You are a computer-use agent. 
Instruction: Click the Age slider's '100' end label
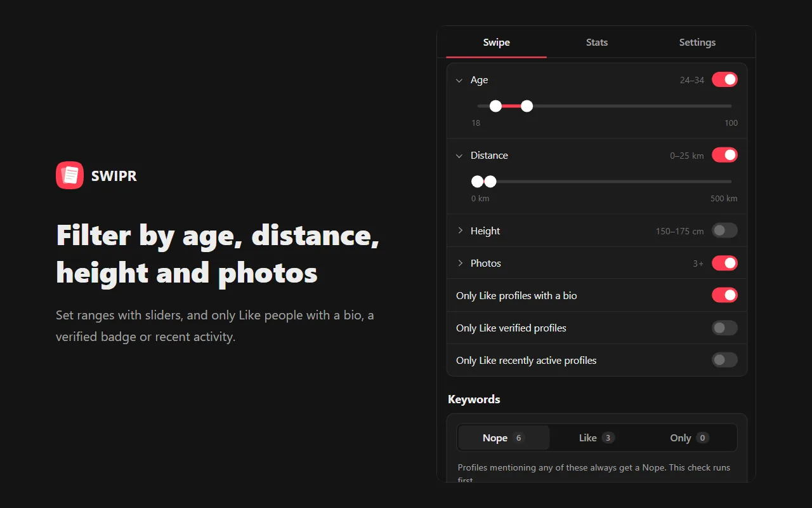click(731, 123)
